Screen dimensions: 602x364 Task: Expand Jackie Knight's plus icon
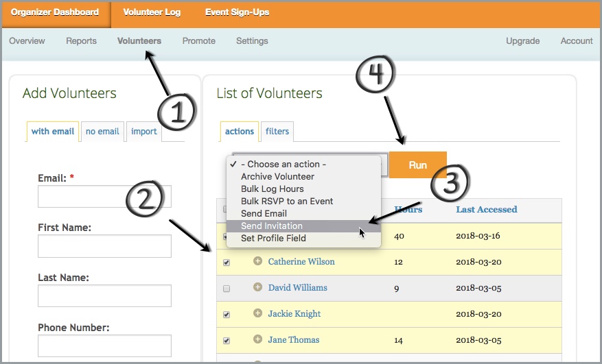click(x=257, y=313)
